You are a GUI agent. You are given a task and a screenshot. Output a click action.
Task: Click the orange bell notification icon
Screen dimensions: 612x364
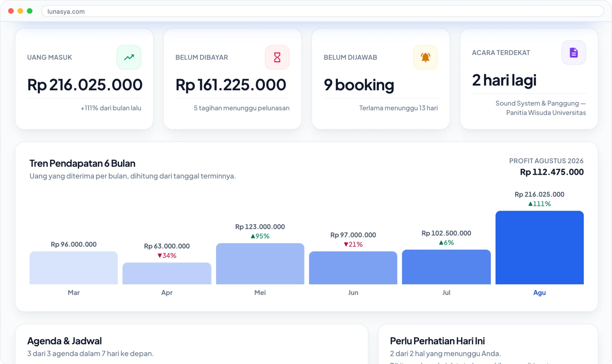click(x=425, y=57)
